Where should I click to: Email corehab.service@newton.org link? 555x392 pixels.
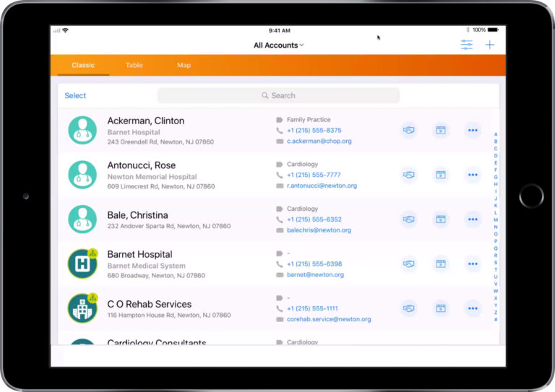point(329,319)
